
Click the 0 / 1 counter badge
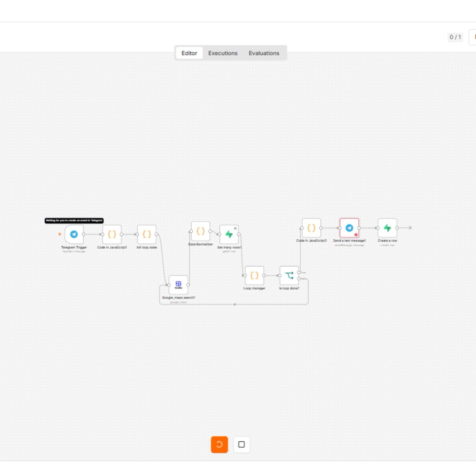[455, 37]
